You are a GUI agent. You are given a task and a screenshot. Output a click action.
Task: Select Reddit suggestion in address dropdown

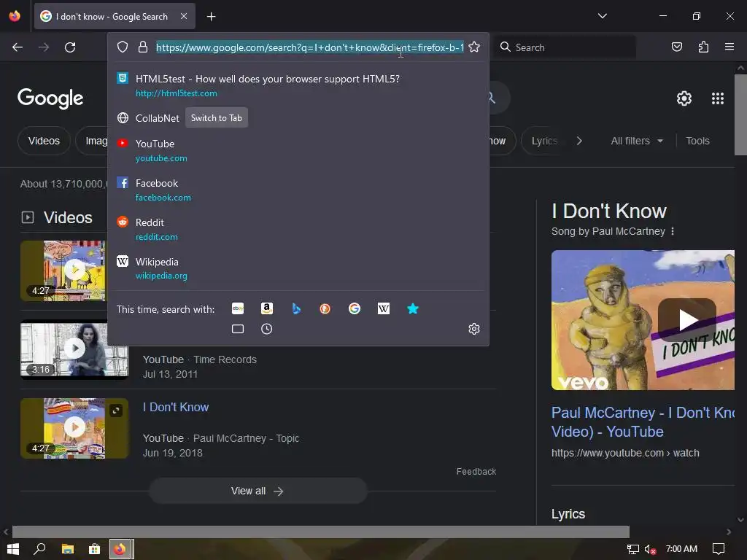[298, 230]
